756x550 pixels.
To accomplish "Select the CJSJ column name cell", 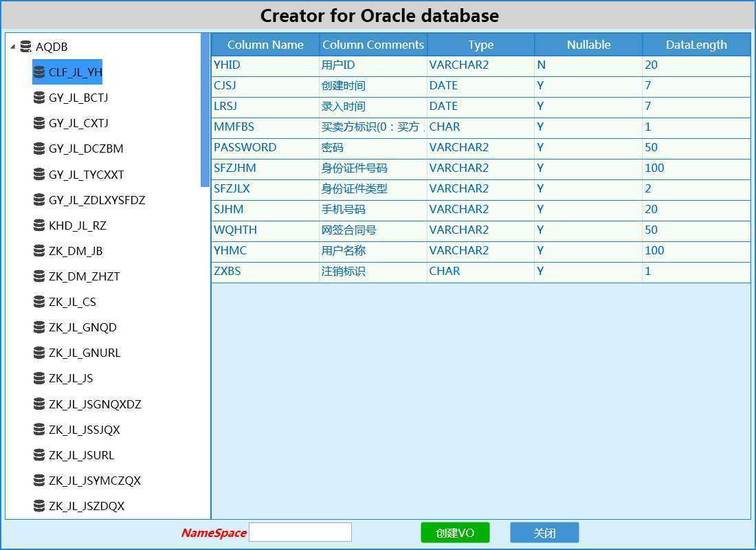I will [x=265, y=86].
